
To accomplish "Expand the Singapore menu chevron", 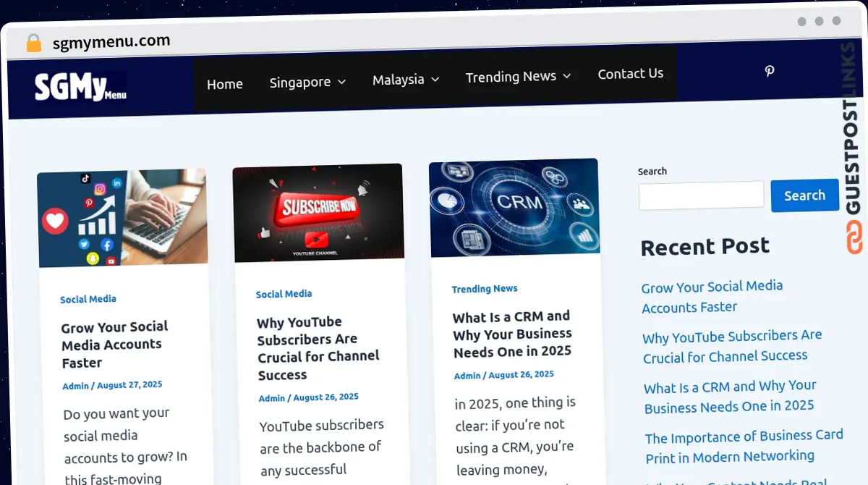I will tap(341, 82).
